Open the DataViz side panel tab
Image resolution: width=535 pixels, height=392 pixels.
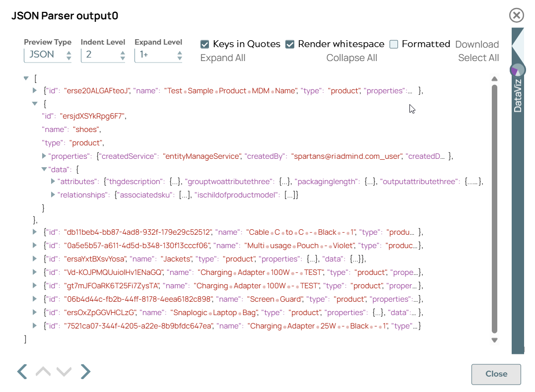click(518, 97)
